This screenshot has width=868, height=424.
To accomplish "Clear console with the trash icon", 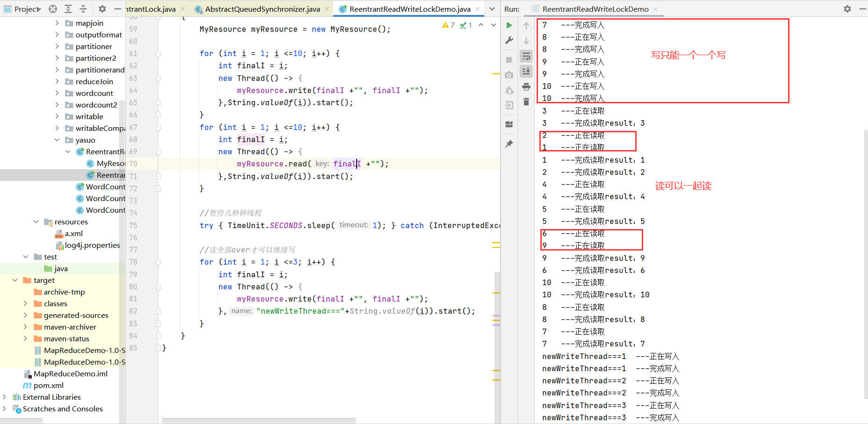I will click(526, 102).
